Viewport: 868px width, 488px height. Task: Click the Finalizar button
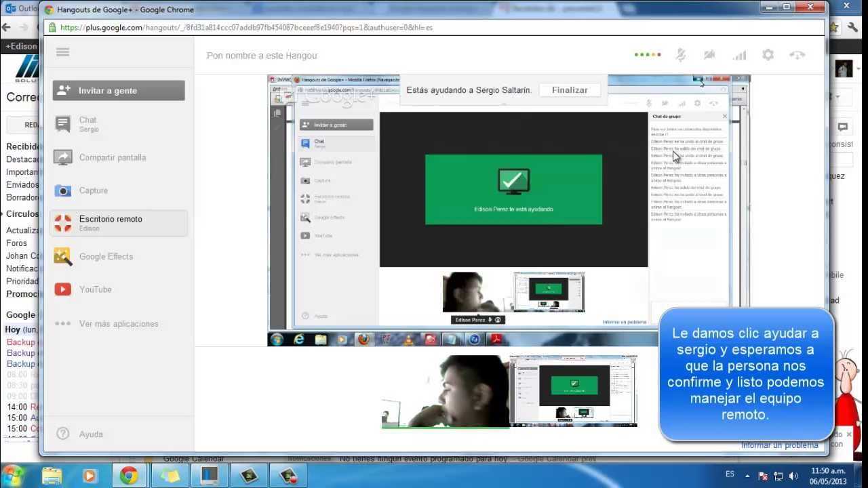coord(570,89)
